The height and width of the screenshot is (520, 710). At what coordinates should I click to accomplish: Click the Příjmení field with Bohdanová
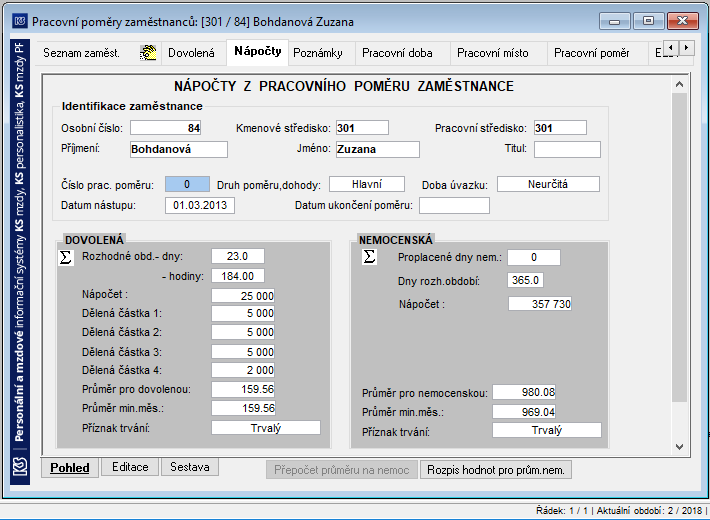coord(179,149)
